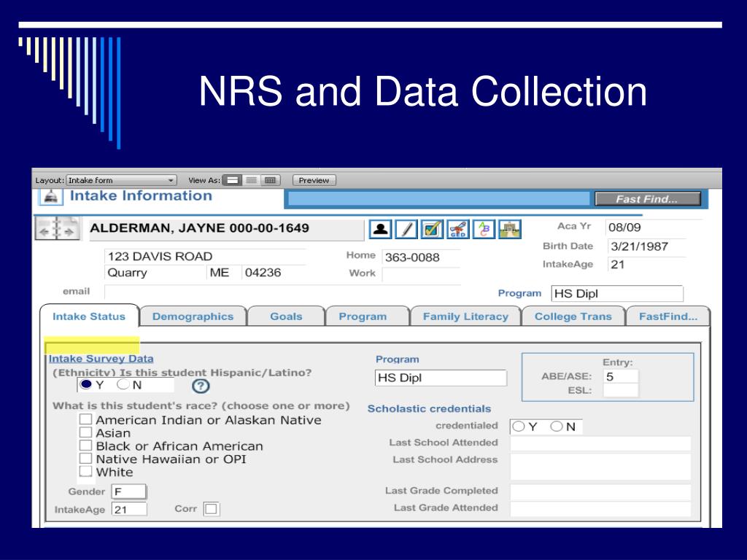This screenshot has height=560, width=747.
Task: Click the checkmark checklist icon
Action: [x=432, y=229]
